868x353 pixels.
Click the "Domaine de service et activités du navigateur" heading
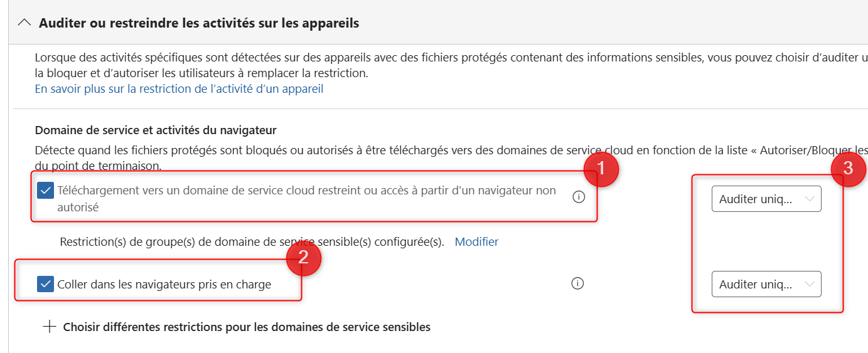pyautogui.click(x=156, y=130)
